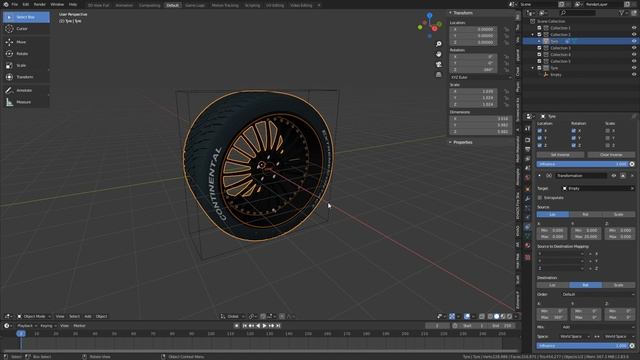This screenshot has width=640, height=360.
Task: Switch to the UV Editing workspace
Action: tap(275, 5)
